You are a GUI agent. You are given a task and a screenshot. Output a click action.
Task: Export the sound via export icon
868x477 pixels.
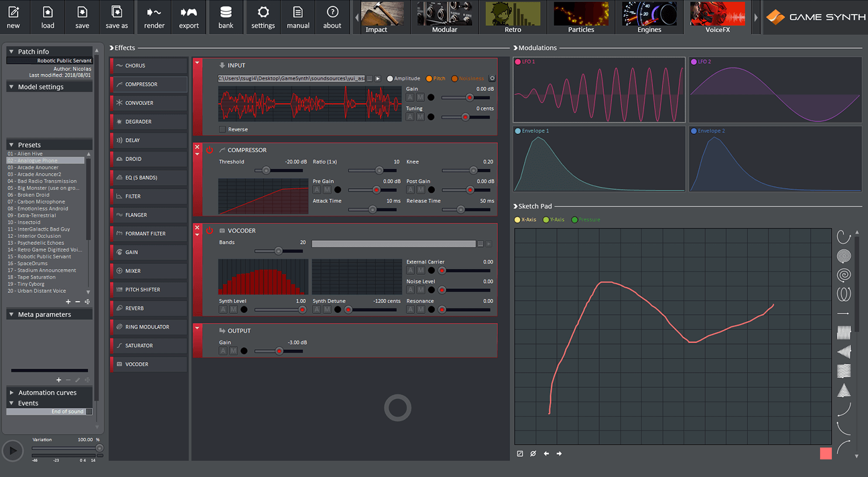point(189,17)
